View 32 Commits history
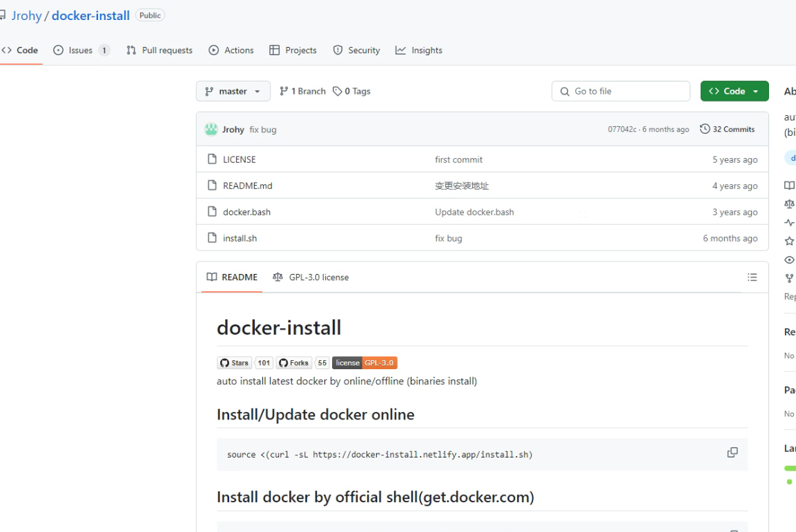The width and height of the screenshot is (796, 532). pos(728,129)
